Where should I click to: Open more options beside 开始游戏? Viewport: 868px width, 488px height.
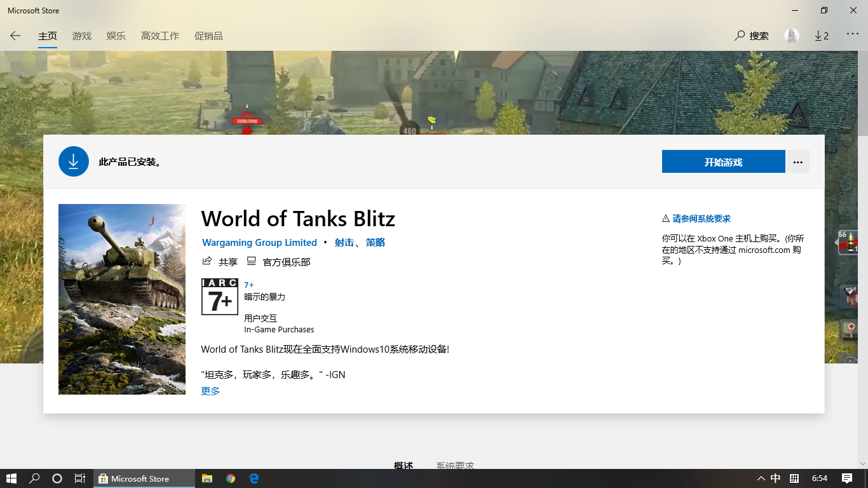pos(798,161)
